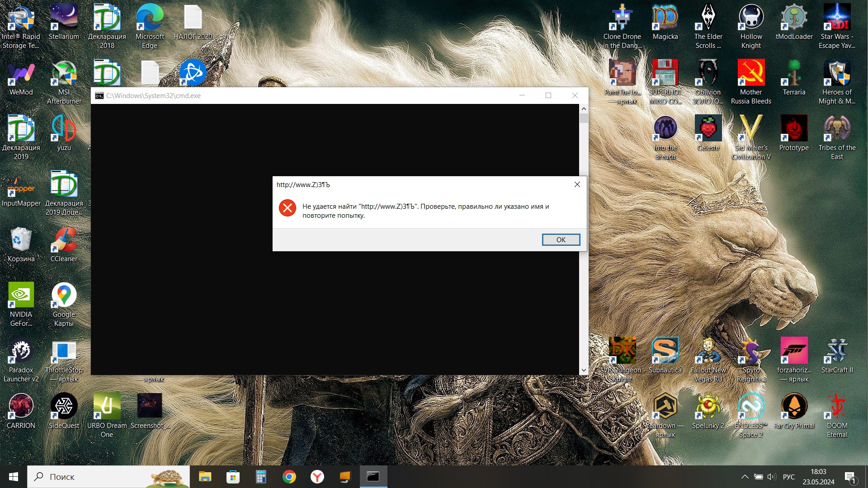Open SideQuest desktop icon
Screen dimensions: 868x488
[64, 411]
